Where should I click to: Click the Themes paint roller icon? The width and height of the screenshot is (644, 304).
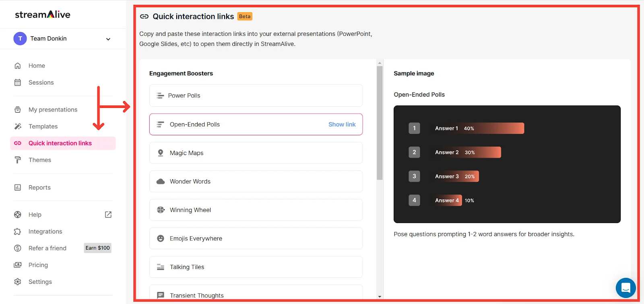click(18, 160)
